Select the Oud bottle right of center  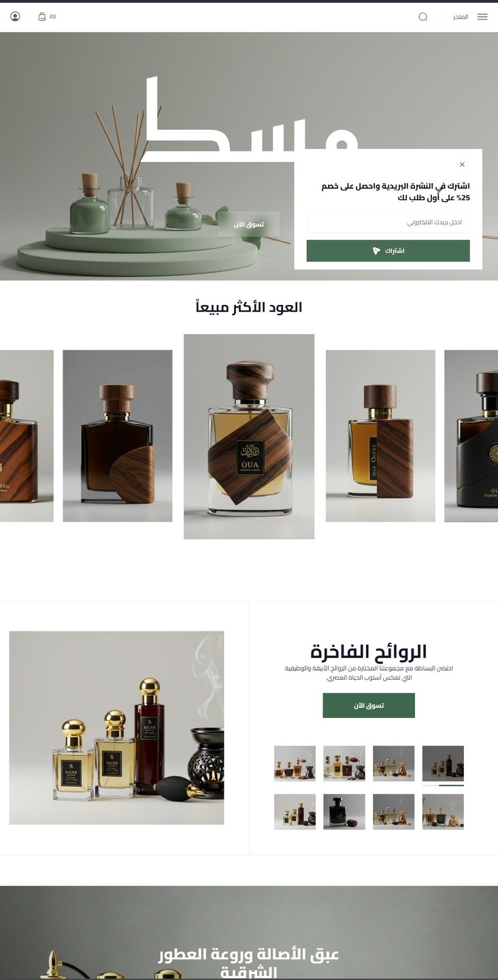pos(380,436)
